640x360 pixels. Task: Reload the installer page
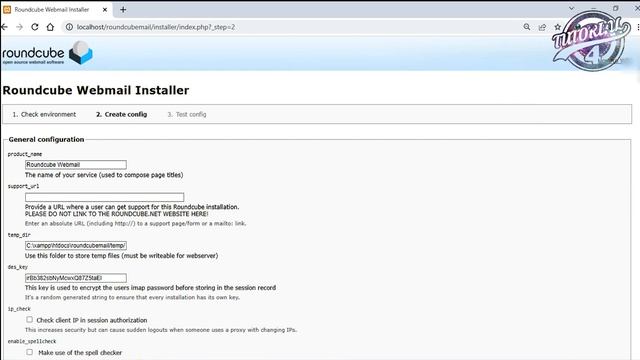[35, 27]
